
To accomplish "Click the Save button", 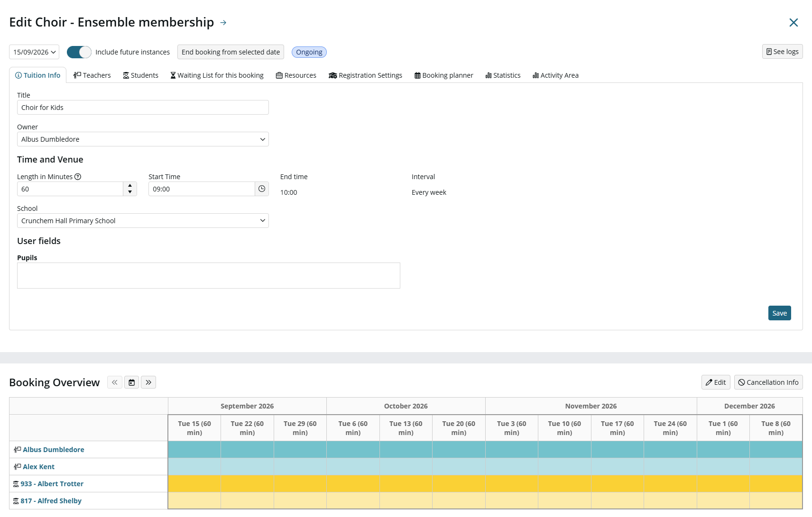I will (780, 313).
